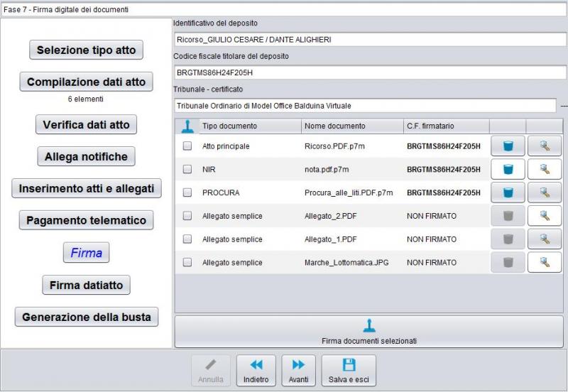Select the PROCURA document checkbox
Image resolution: width=568 pixels, height=392 pixels.
pos(187,192)
